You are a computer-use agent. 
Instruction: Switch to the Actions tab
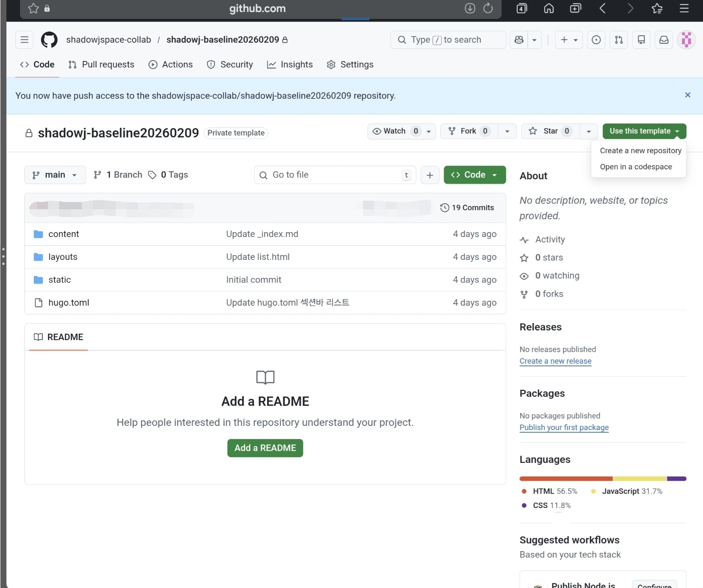(x=171, y=65)
